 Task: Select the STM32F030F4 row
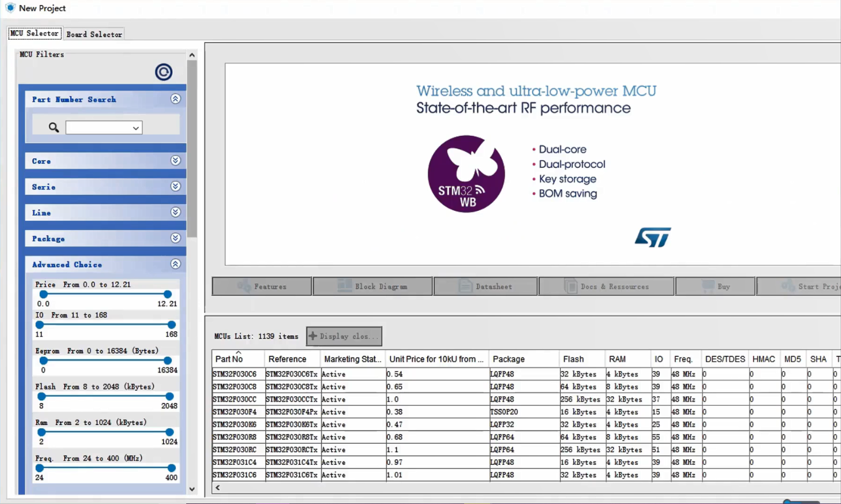click(526, 412)
